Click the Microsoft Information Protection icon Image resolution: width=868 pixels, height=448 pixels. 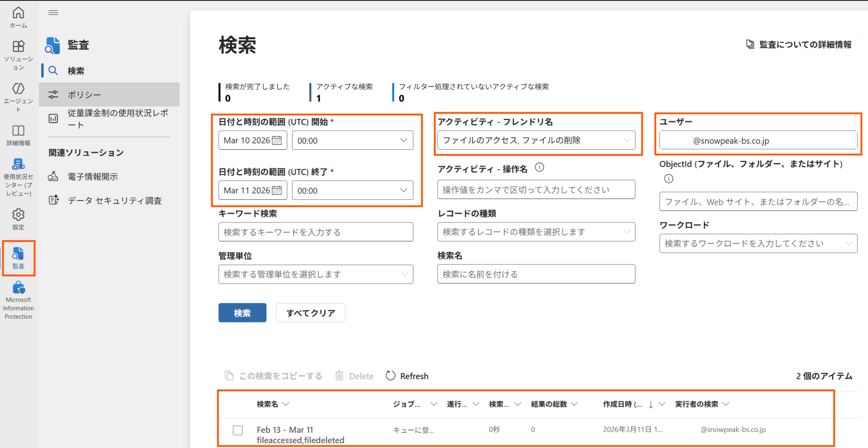click(18, 287)
